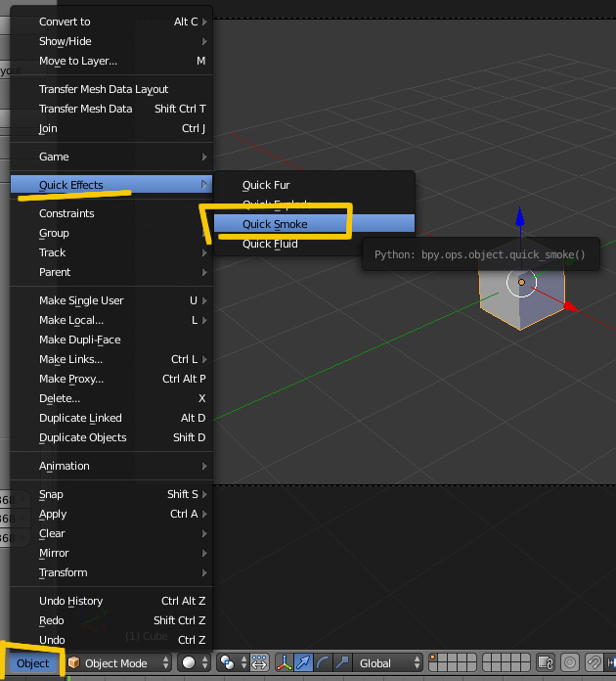This screenshot has height=681, width=616.
Task: Expand the Animation submenu
Action: [111, 466]
